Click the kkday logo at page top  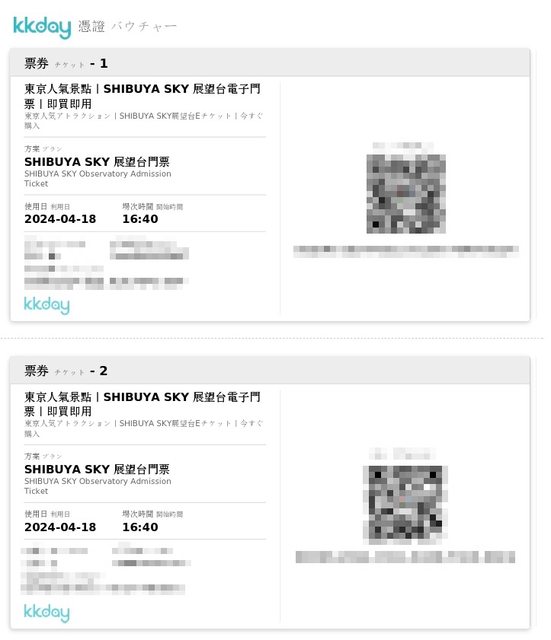pos(42,27)
